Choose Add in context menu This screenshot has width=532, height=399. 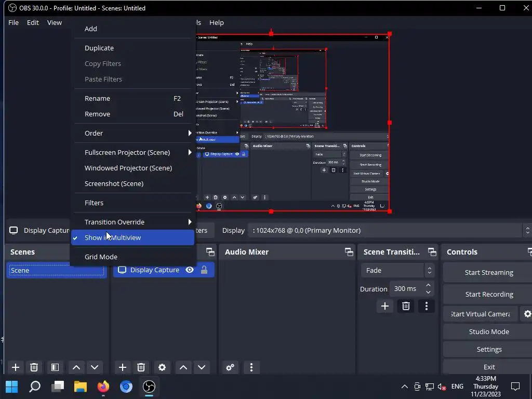[x=134, y=29]
